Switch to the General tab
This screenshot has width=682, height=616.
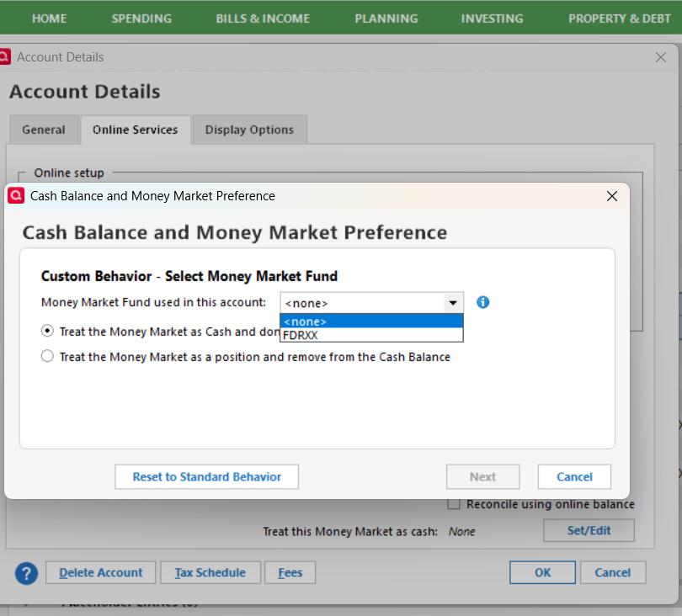(x=44, y=130)
